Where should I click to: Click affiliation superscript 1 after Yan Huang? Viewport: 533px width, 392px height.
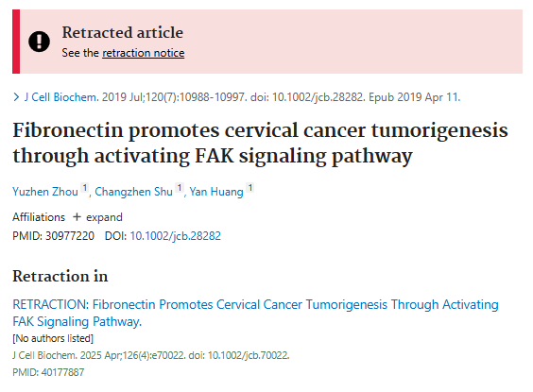click(250, 188)
